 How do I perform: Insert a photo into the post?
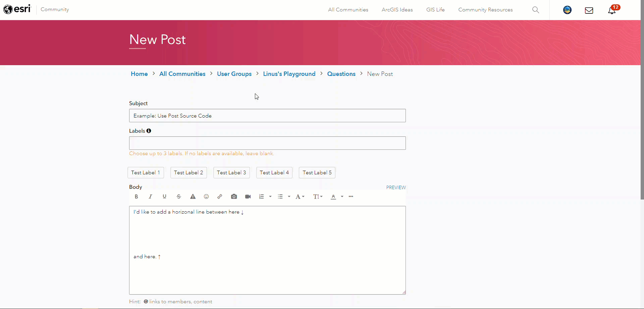pos(234,196)
